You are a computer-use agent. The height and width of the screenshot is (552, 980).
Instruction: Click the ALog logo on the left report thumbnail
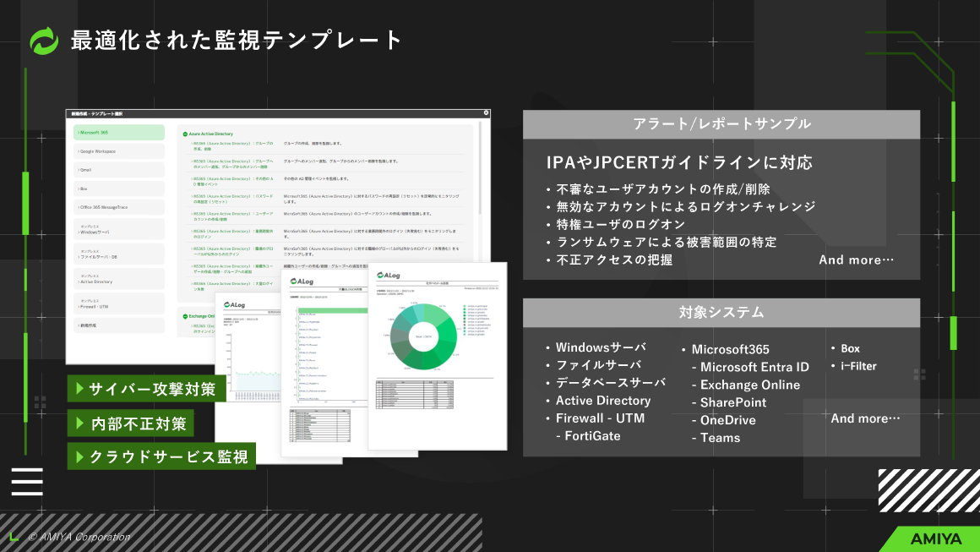[233, 304]
